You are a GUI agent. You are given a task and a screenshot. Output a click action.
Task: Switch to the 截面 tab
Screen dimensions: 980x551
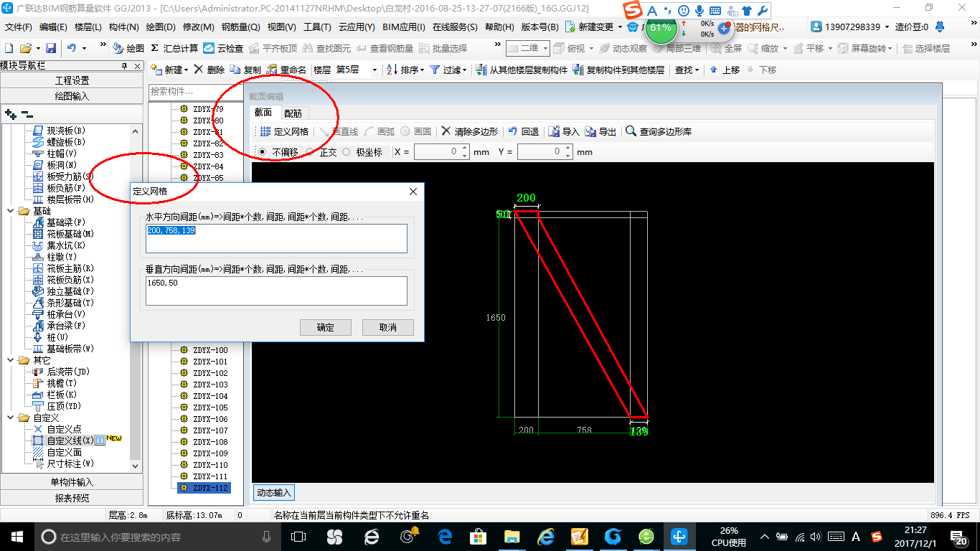(263, 112)
